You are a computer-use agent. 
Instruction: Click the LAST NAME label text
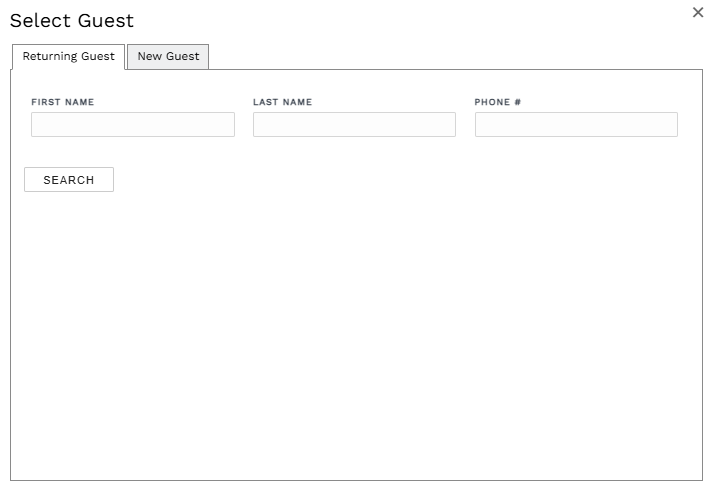click(x=282, y=102)
